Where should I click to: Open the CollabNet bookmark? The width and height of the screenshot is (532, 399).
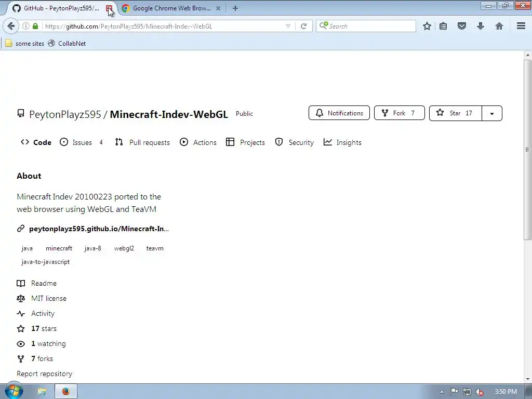[67, 44]
